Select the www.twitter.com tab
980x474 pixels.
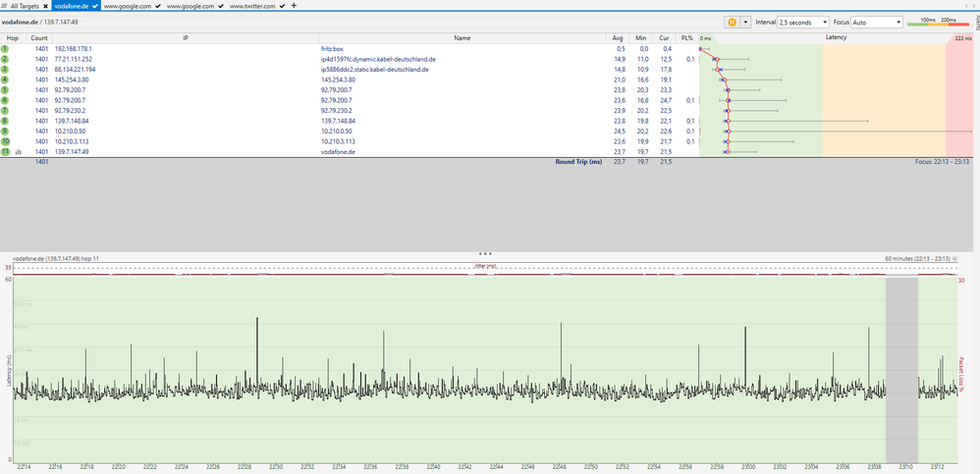(252, 6)
